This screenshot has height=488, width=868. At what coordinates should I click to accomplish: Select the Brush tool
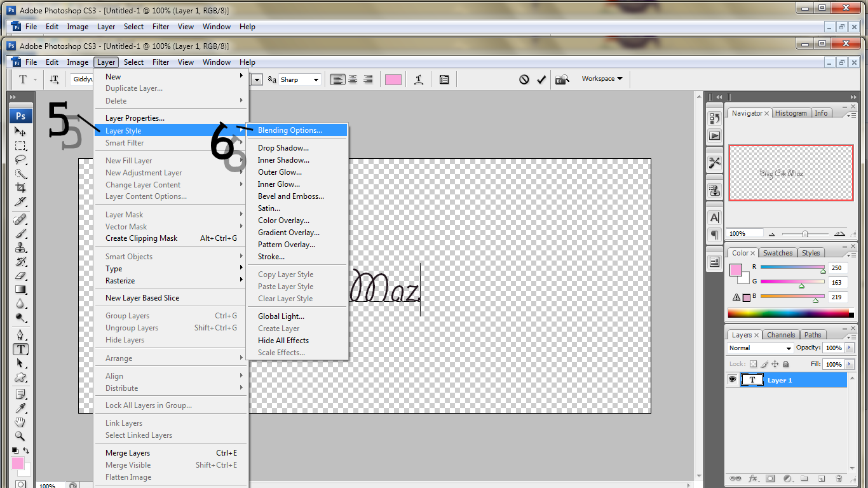point(20,233)
